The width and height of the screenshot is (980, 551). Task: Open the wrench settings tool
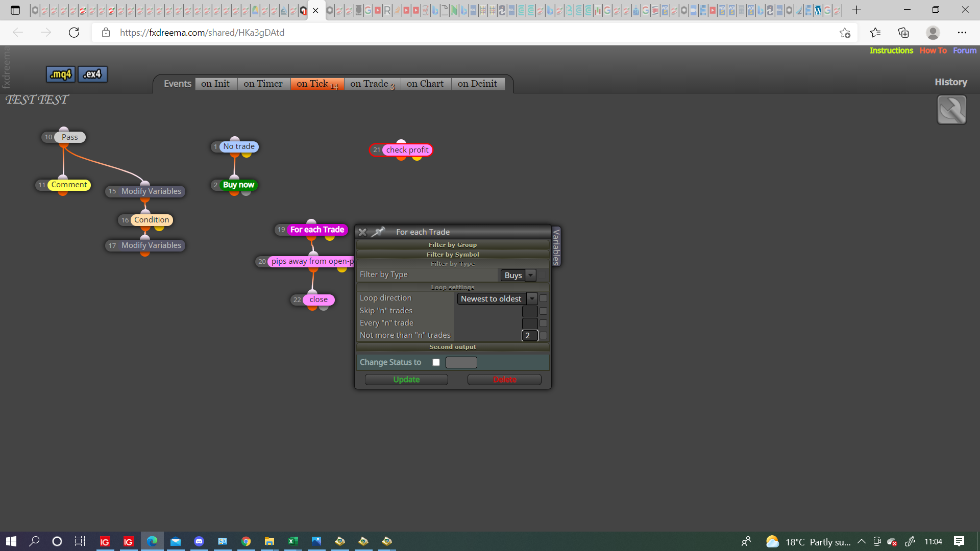point(951,110)
